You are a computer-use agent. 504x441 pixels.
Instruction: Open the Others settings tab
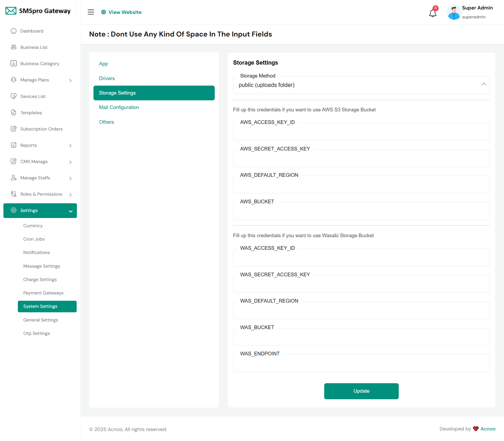pos(106,122)
